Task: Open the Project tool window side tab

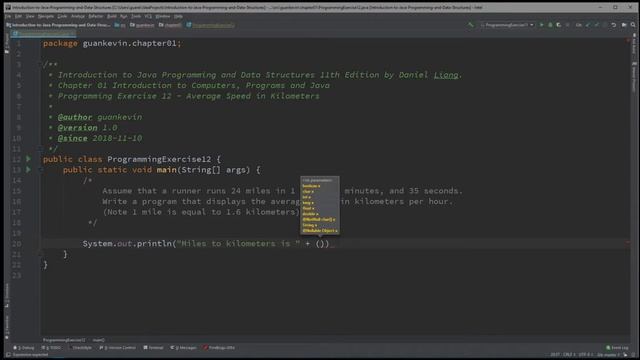Action: (7, 44)
